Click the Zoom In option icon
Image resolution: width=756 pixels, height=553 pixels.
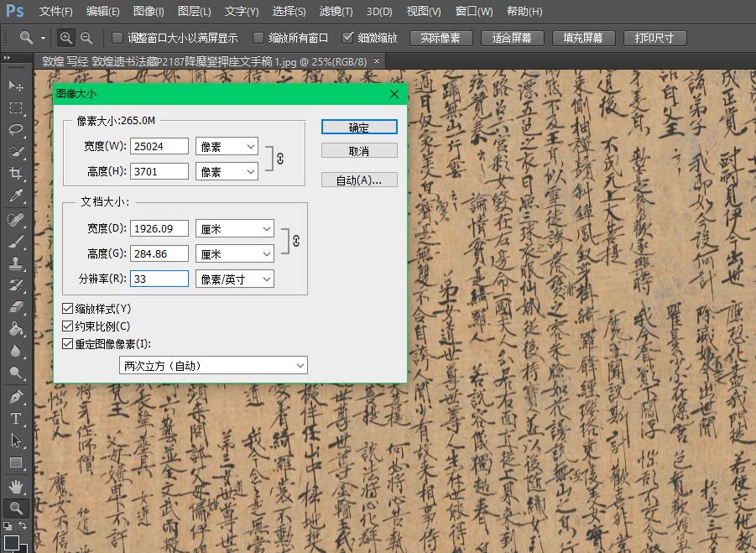pyautogui.click(x=66, y=38)
